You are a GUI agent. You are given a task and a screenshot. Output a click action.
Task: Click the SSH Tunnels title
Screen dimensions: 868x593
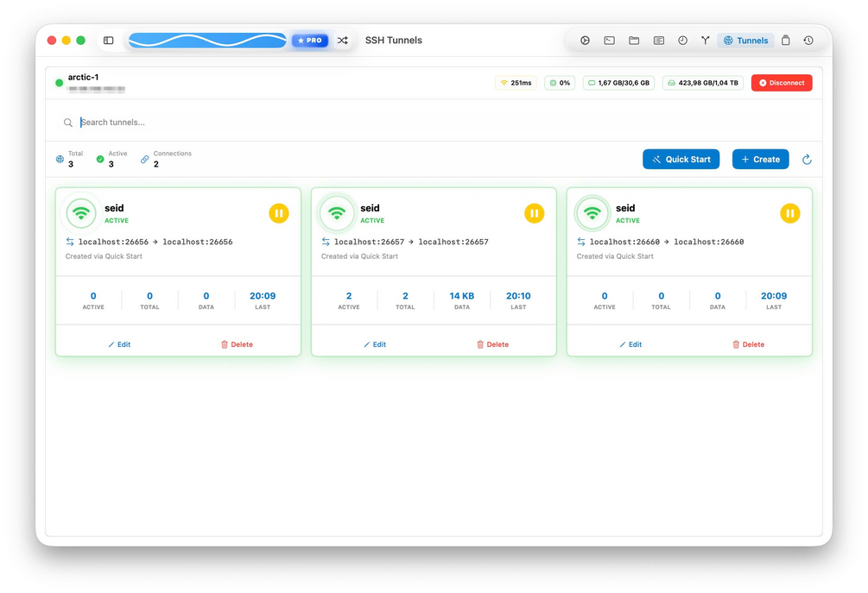pos(394,41)
